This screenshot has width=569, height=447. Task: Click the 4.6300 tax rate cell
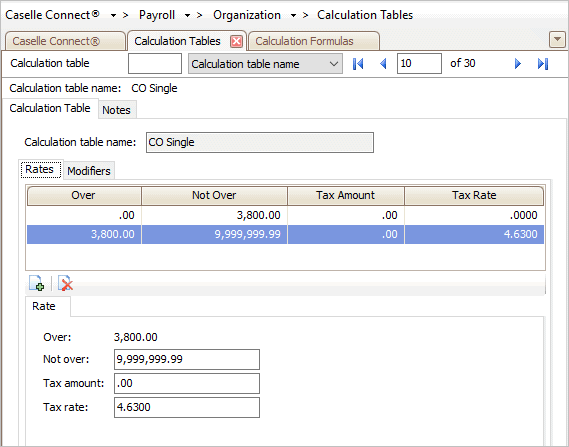point(474,234)
